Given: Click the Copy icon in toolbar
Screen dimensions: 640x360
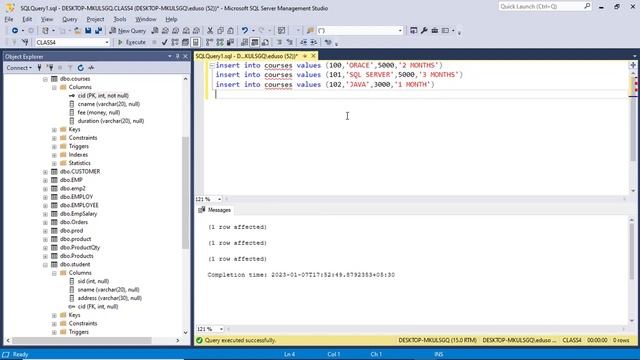Looking at the screenshot, I should 220,31.
